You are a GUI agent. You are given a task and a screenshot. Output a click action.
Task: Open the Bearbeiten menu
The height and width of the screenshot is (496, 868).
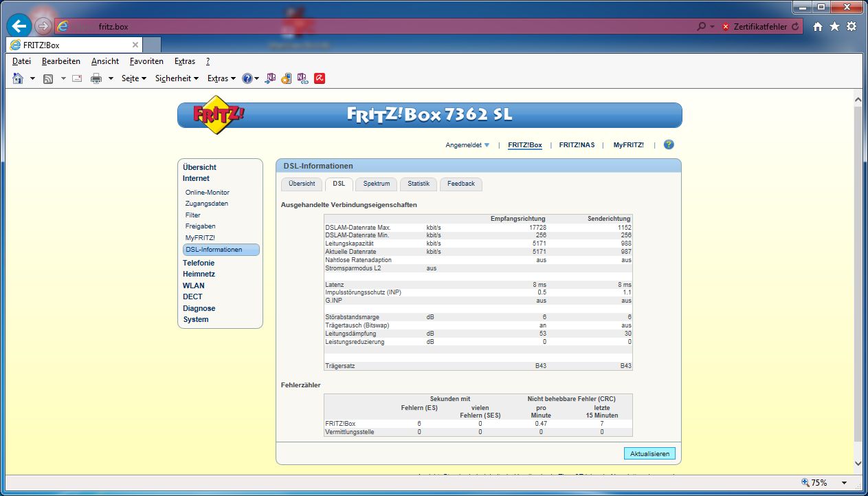[x=60, y=61]
